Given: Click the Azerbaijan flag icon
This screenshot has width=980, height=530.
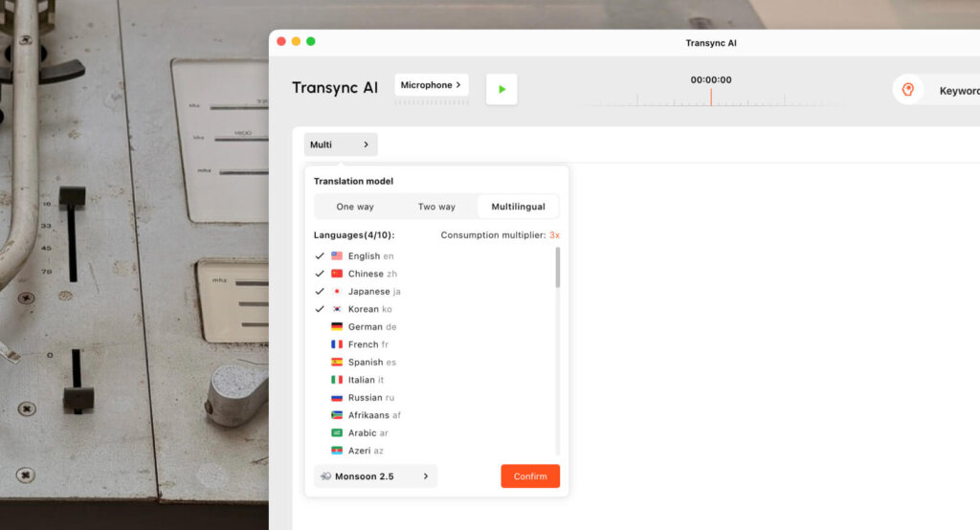Looking at the screenshot, I should click(x=337, y=450).
